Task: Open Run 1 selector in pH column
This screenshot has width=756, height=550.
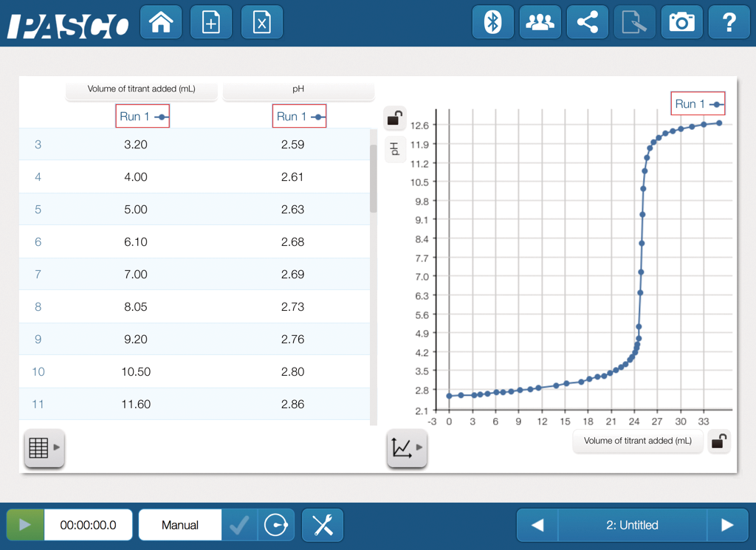Action: 299,117
